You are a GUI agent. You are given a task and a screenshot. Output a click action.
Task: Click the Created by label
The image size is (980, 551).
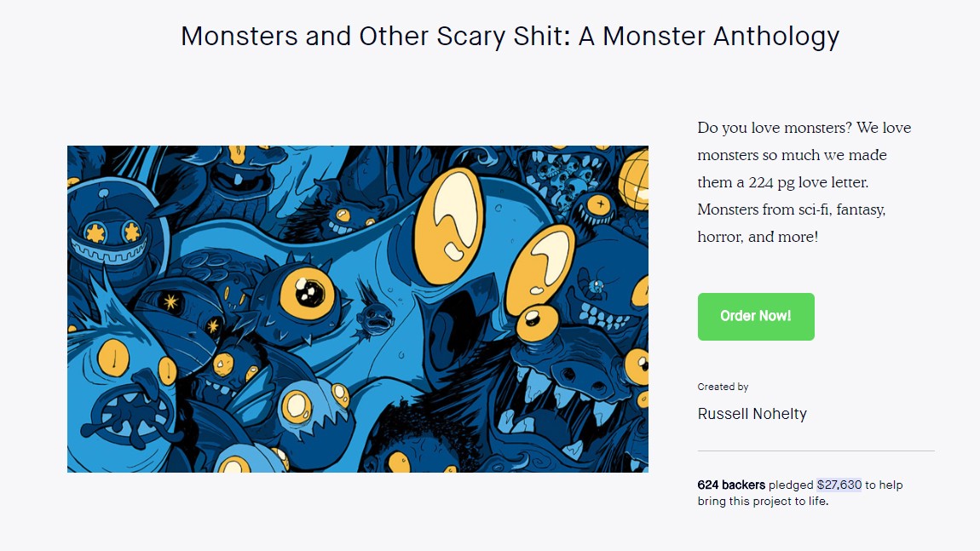(723, 387)
